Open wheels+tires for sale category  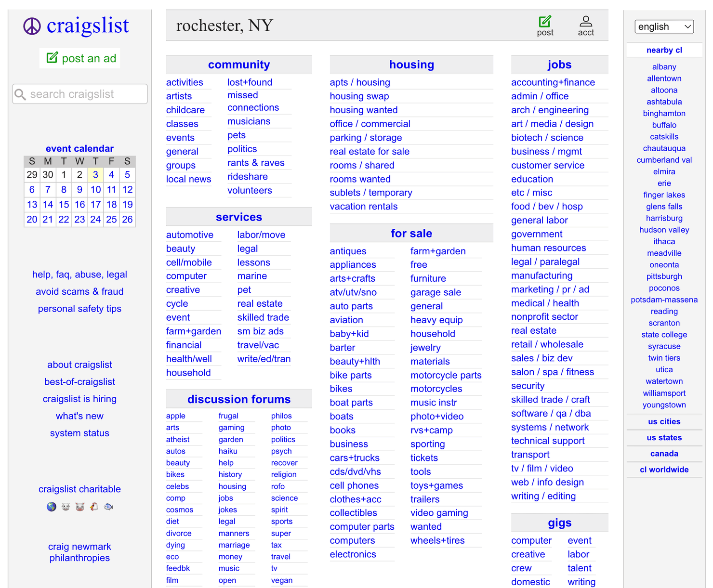point(437,540)
